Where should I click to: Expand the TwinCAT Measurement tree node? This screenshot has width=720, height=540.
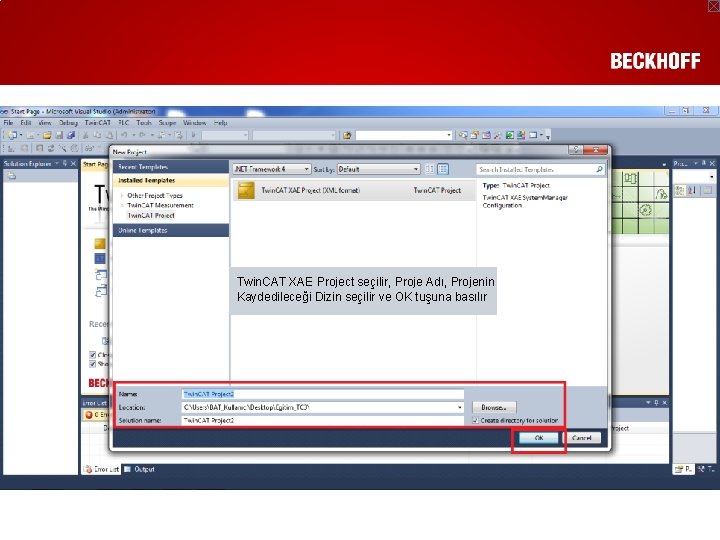(x=122, y=205)
